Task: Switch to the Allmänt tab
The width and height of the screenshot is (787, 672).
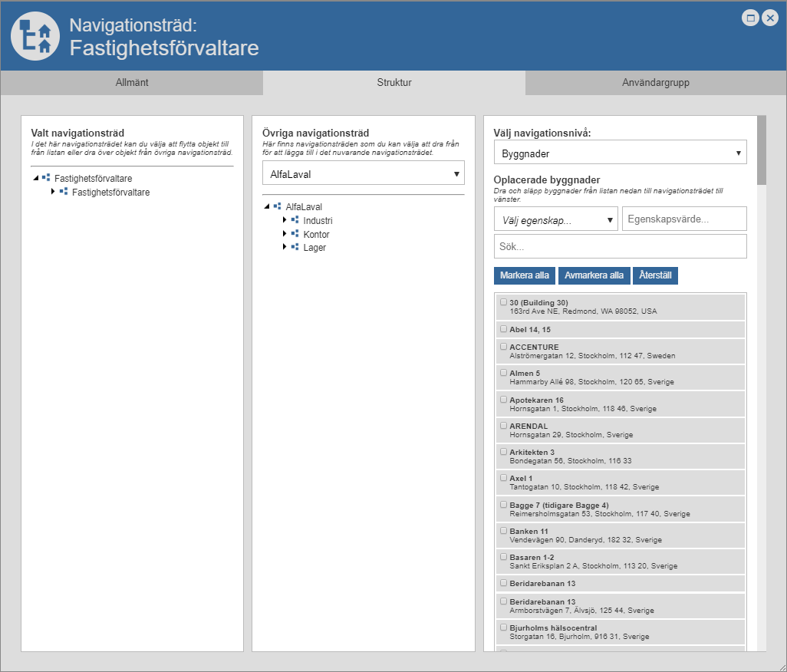Action: [x=132, y=83]
